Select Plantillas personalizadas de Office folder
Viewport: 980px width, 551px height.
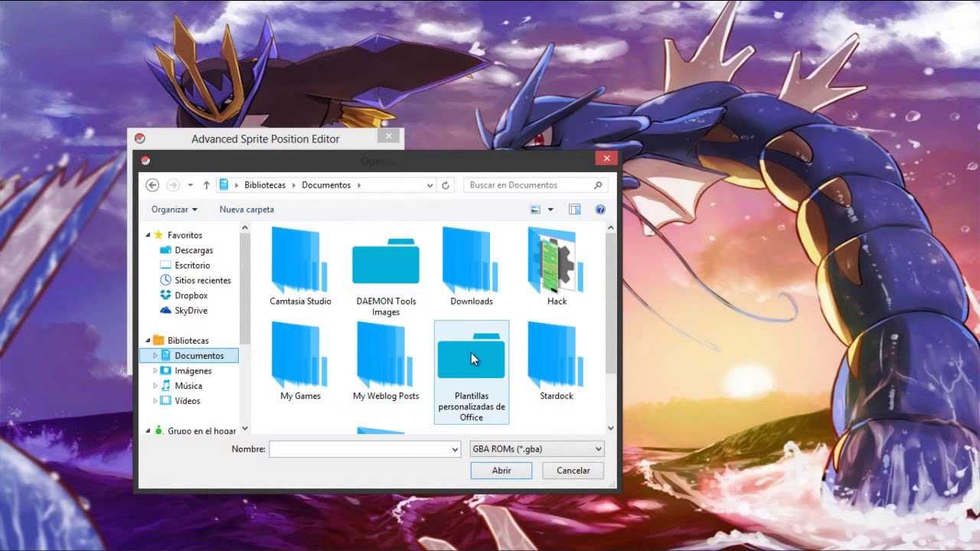[x=471, y=372]
